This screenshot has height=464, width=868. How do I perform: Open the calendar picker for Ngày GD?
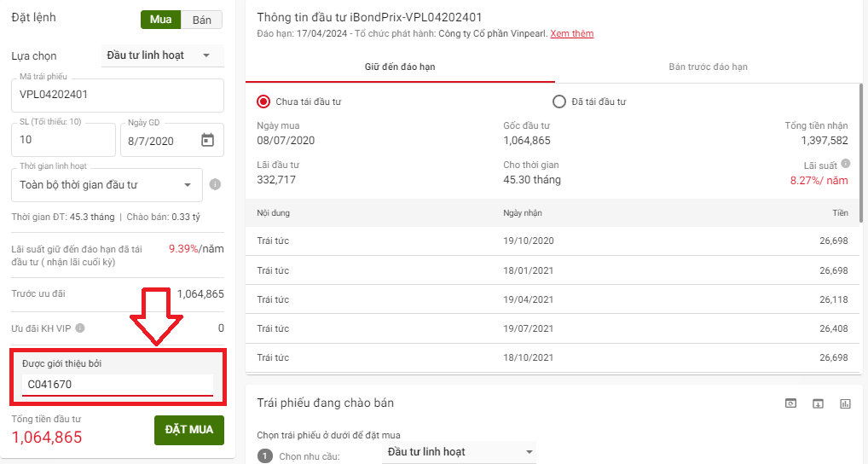click(207, 141)
